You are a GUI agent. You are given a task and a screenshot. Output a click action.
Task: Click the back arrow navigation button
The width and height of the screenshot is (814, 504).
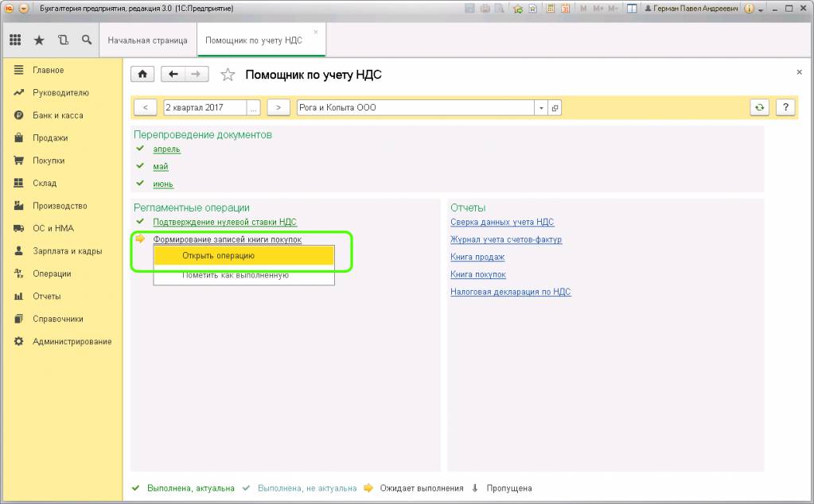(x=173, y=75)
